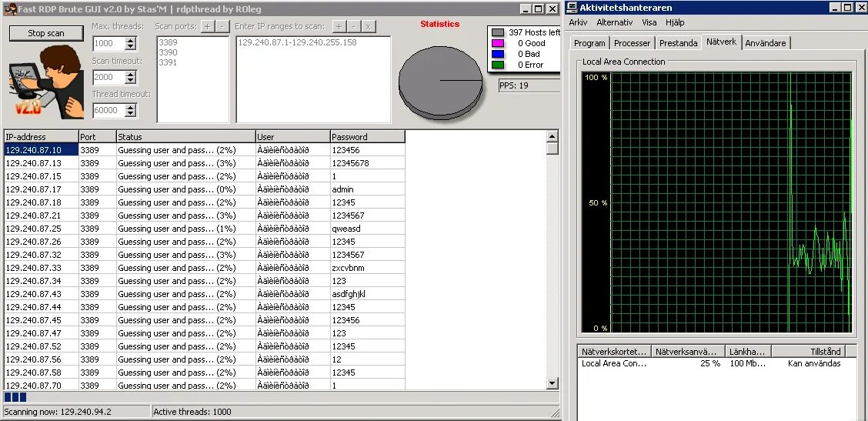Screen dimensions: 868x421
Task: Click 'Active threads: 1000' status text
Action: click(x=192, y=412)
